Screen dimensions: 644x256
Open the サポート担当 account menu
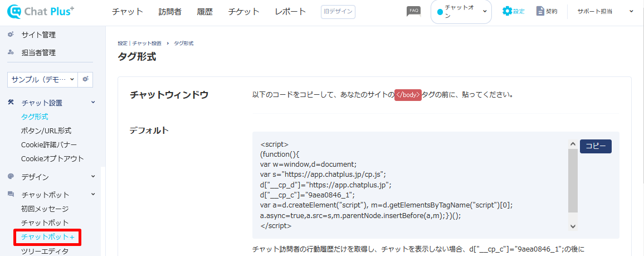(606, 12)
